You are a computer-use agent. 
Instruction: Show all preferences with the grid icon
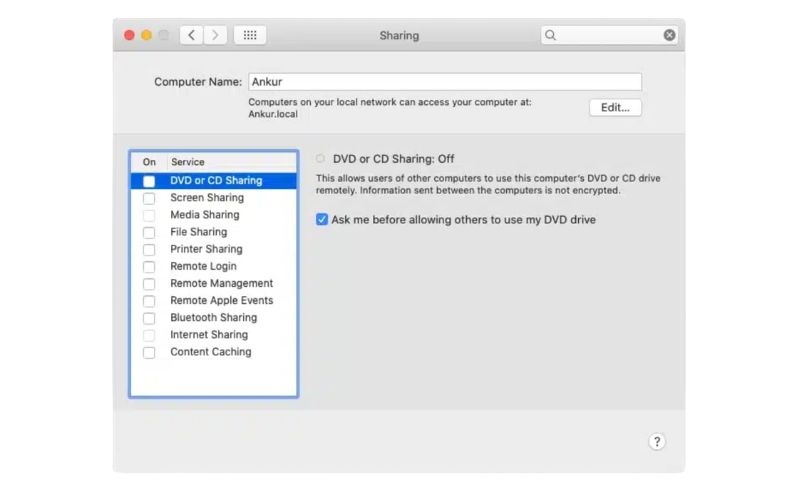250,35
